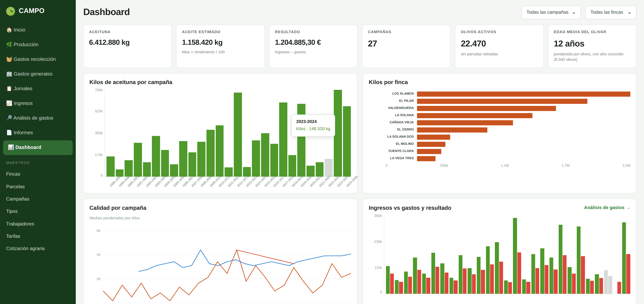This screenshot has width=644, height=304.
Task: Click the document icon beside Informes
Action: point(9,133)
